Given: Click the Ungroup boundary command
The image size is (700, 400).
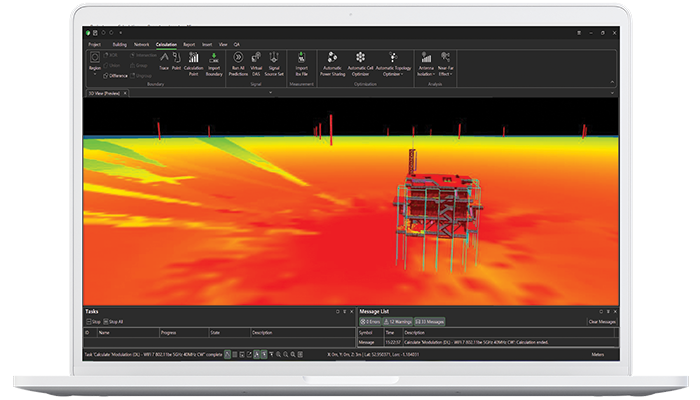Looking at the screenshot, I should click(x=141, y=76).
